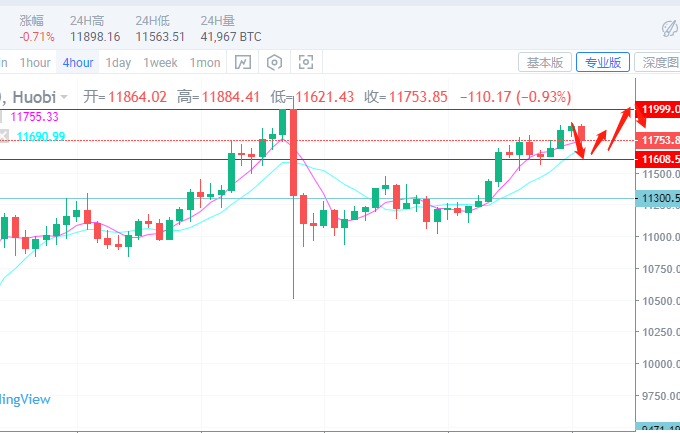
Task: Open the 深度图 depth chart
Action: [x=660, y=63]
